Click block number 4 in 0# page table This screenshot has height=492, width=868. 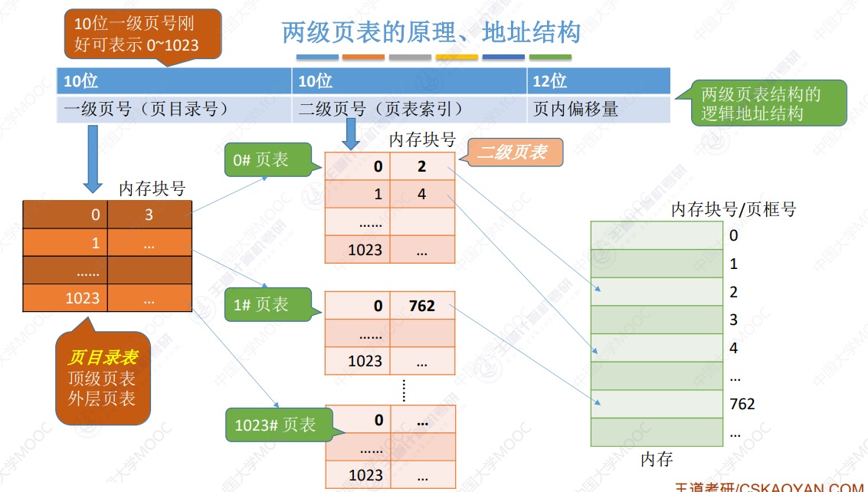point(422,194)
